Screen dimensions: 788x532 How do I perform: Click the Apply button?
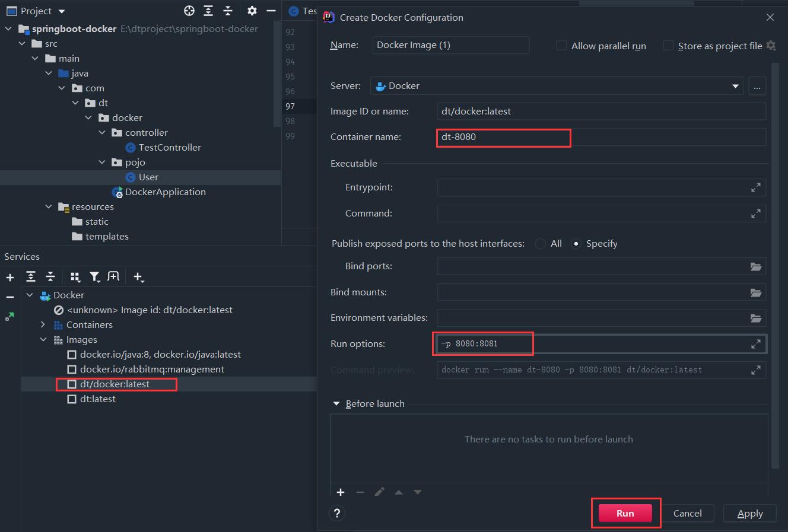click(750, 514)
